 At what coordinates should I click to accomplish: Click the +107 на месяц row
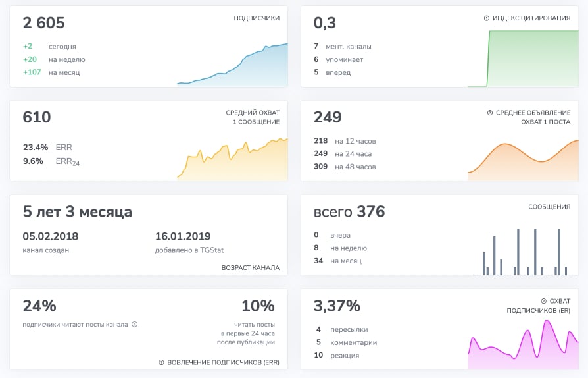pos(51,72)
